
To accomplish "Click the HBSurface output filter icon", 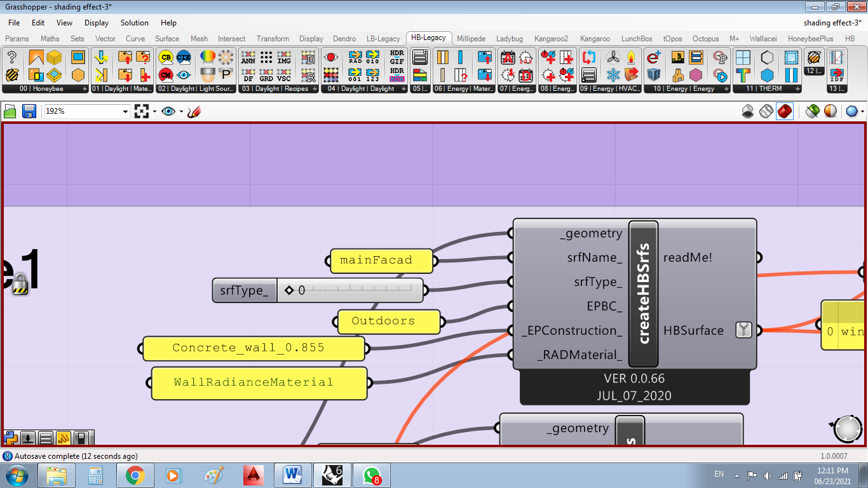I will pyautogui.click(x=743, y=330).
